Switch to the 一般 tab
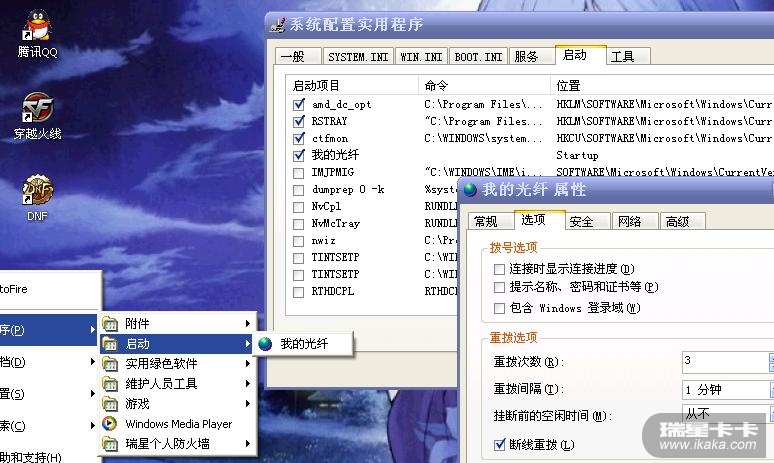The height and width of the screenshot is (463, 774). [298, 56]
